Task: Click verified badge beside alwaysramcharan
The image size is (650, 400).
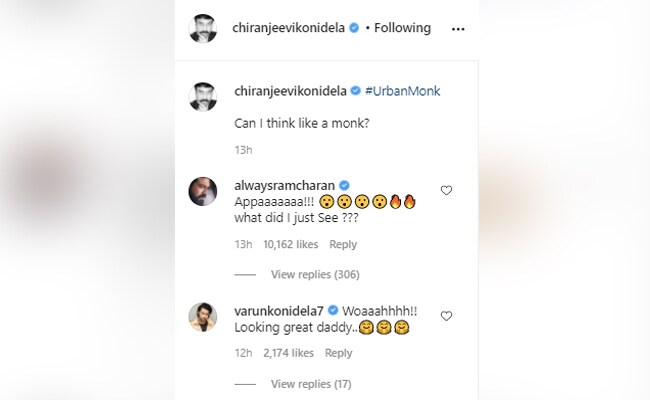Action: coord(344,185)
